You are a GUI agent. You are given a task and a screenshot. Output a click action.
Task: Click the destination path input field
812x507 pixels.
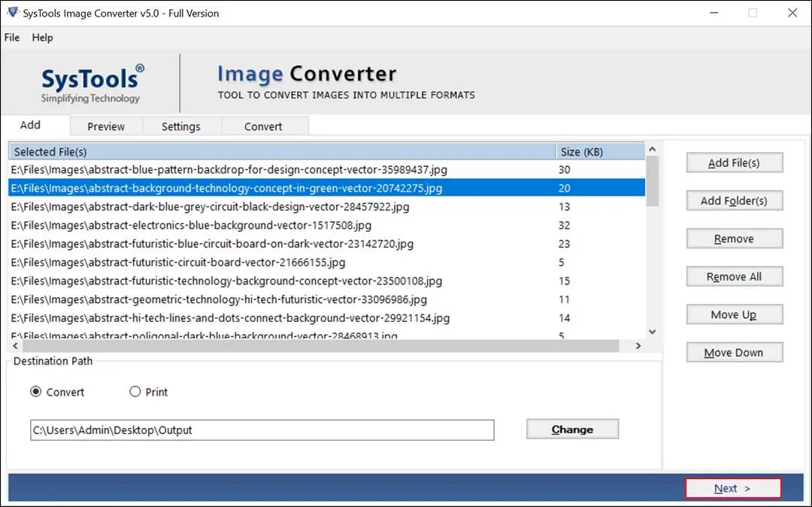pos(262,430)
